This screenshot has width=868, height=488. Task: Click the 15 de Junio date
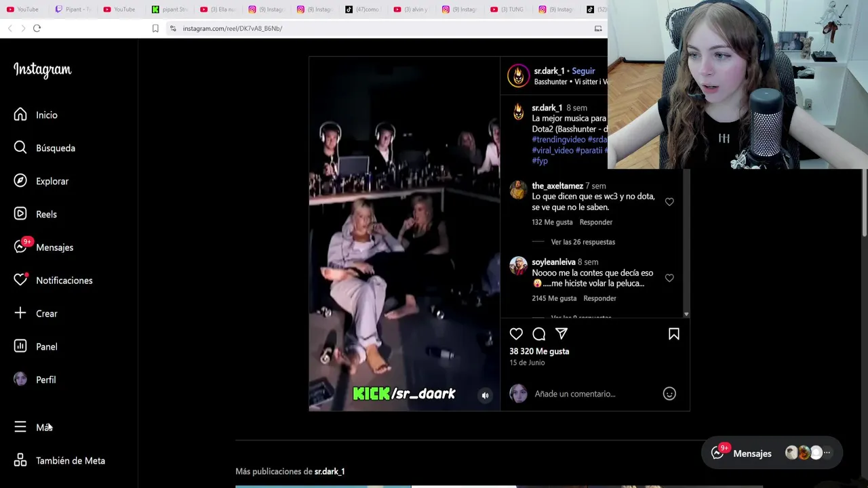click(x=527, y=363)
